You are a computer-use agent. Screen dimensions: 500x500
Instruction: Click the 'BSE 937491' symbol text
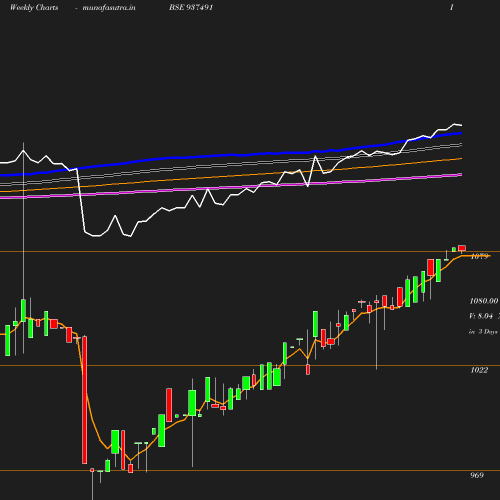click(x=191, y=7)
